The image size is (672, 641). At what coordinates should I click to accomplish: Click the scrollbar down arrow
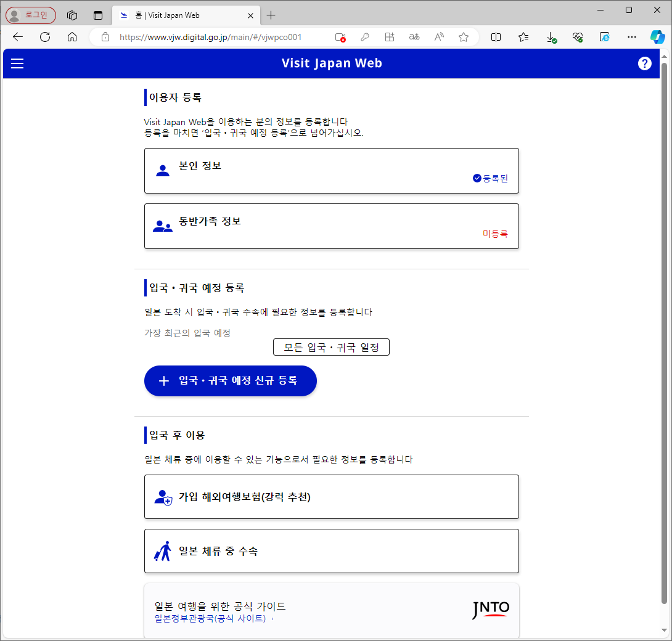[x=664, y=631]
